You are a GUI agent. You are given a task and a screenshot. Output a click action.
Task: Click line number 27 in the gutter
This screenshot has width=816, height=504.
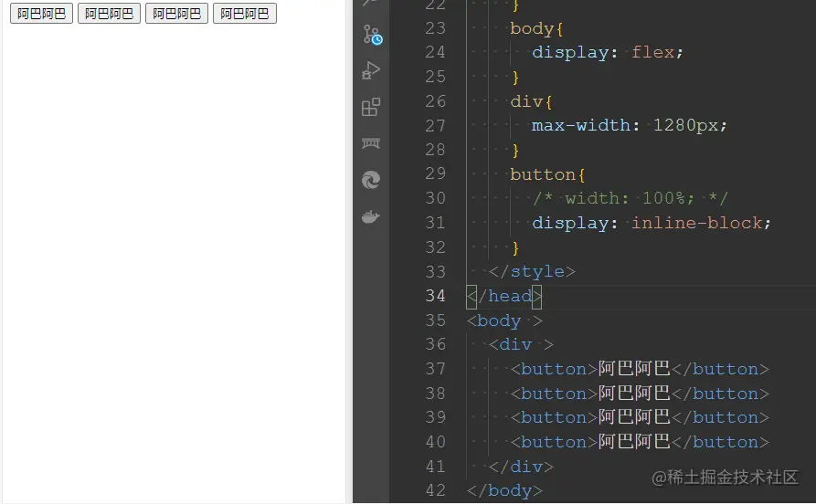pyautogui.click(x=435, y=125)
